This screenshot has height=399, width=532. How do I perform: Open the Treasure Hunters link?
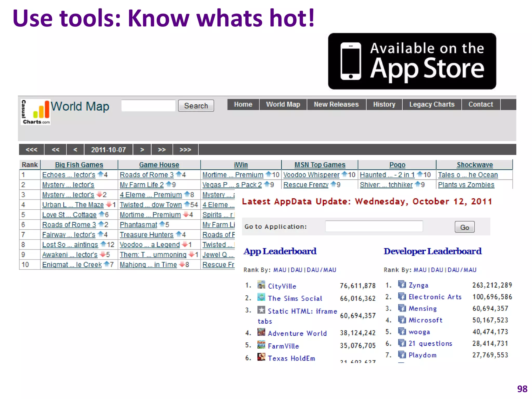pyautogui.click(x=147, y=235)
